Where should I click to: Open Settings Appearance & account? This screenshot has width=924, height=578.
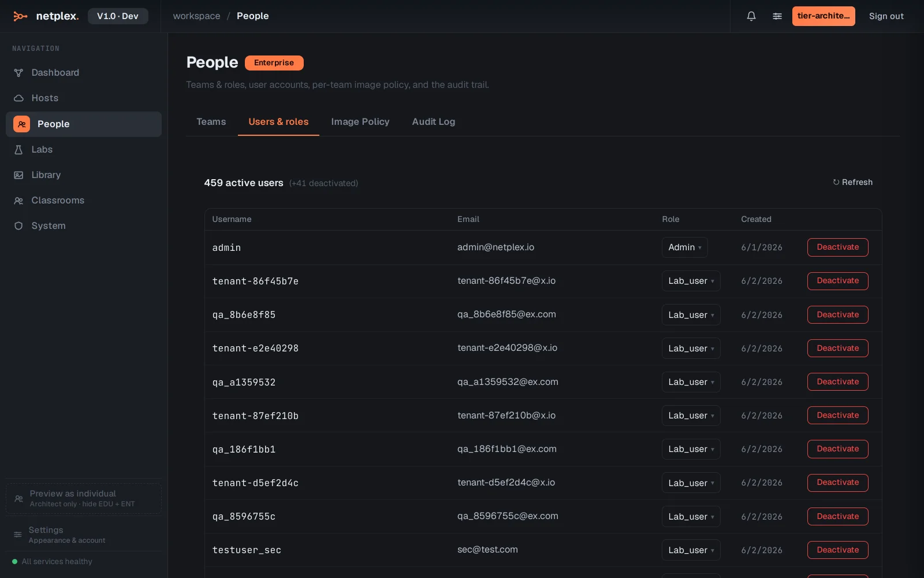coord(84,535)
